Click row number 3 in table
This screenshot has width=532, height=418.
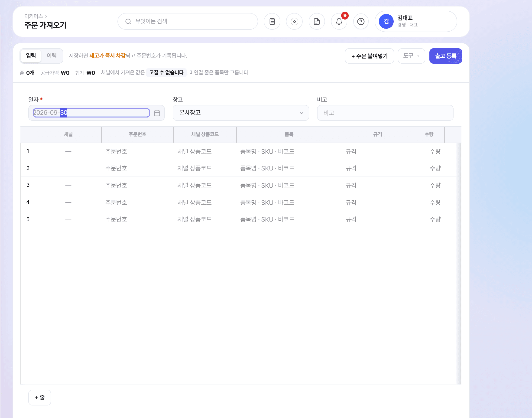[x=28, y=185]
